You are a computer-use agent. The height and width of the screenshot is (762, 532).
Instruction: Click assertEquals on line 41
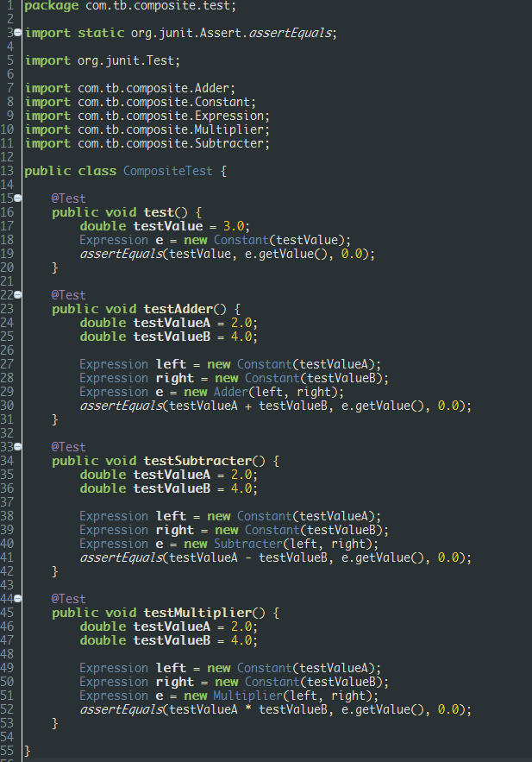pyautogui.click(x=122, y=557)
